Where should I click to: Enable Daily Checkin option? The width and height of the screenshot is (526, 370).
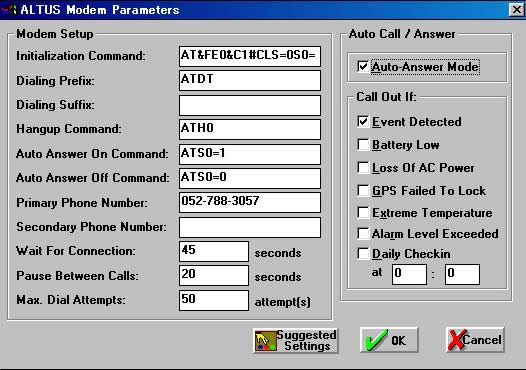(x=363, y=254)
